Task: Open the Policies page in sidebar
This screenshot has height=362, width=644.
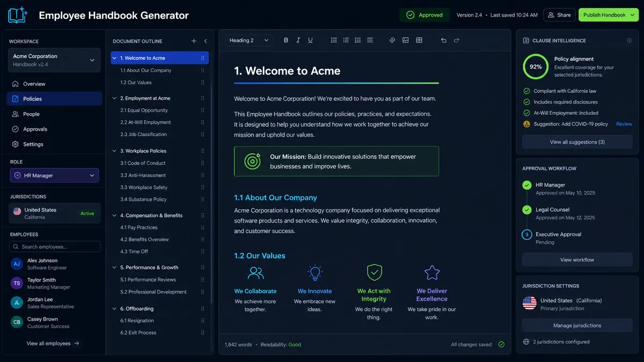Action: pos(54,99)
